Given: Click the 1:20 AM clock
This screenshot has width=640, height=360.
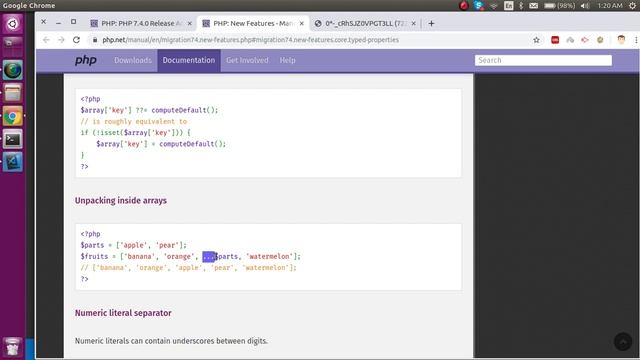Looking at the screenshot, I should pos(610,6).
